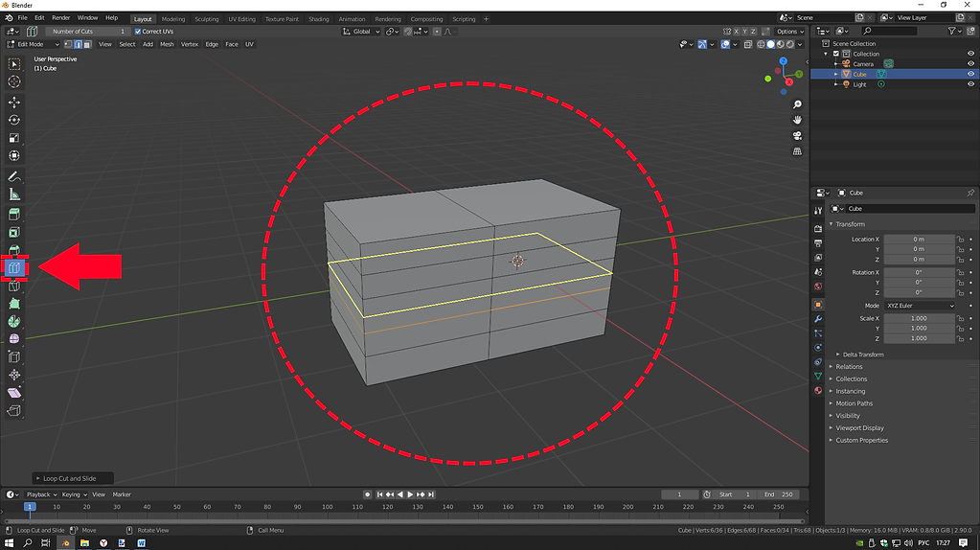Viewport: 980px width, 550px height.
Task: Hide the Collection with its eye icon
Action: coord(970,54)
